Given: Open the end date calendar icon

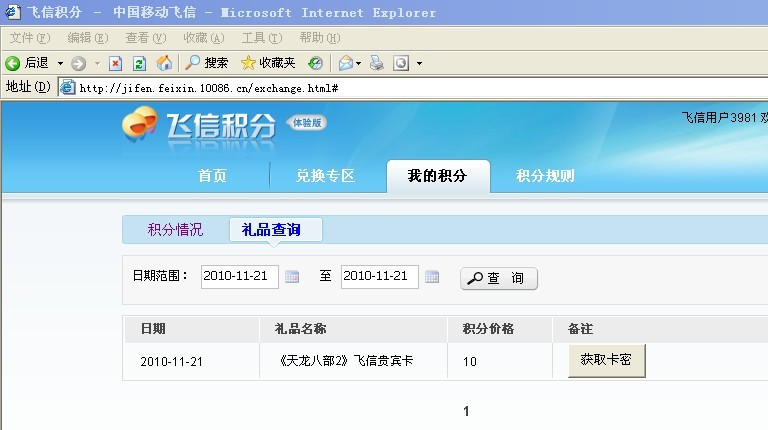Looking at the screenshot, I should (x=432, y=277).
